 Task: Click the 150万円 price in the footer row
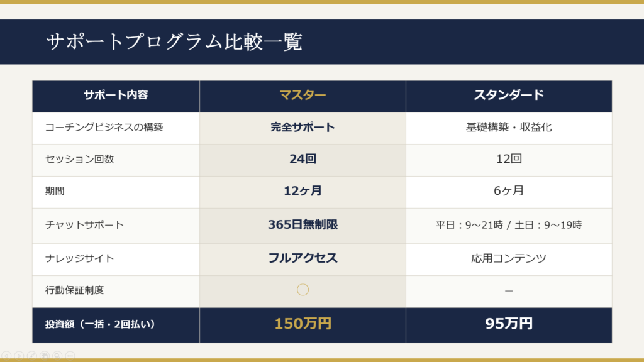pyautogui.click(x=303, y=324)
